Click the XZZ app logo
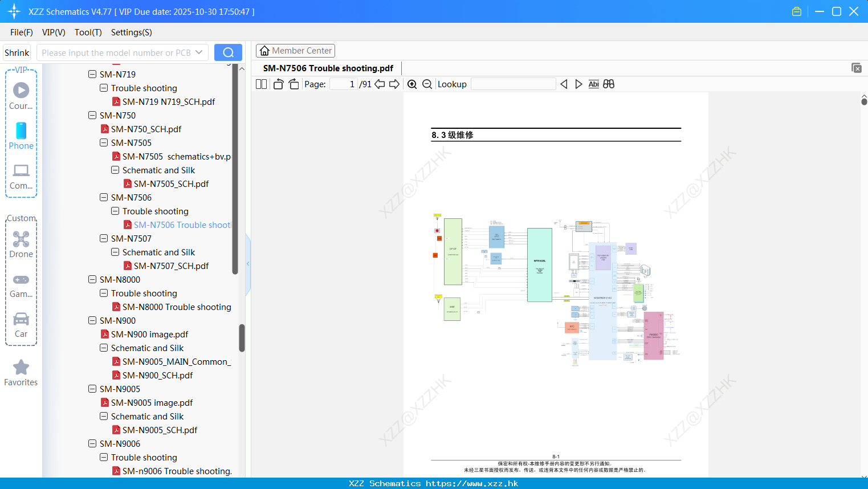 click(14, 11)
